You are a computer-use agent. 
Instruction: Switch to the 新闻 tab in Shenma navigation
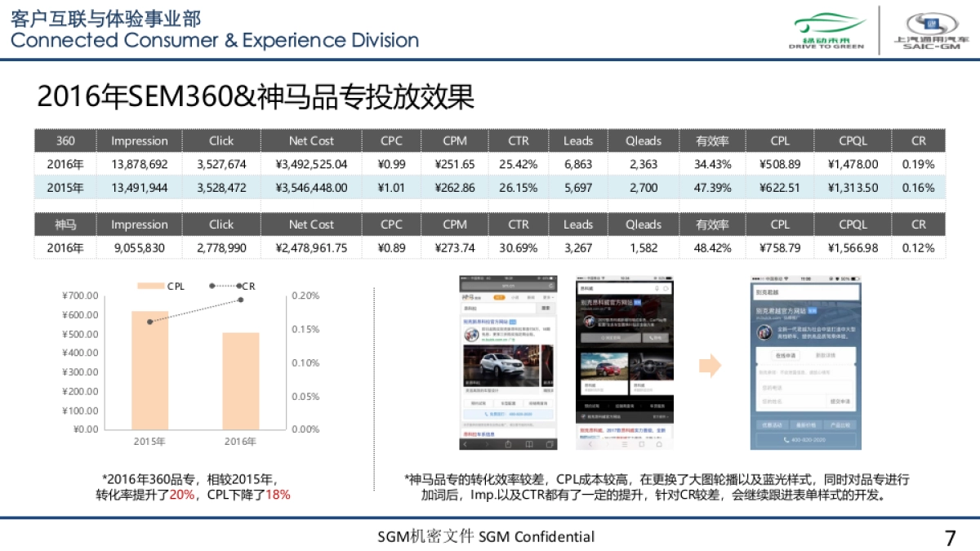coord(529,297)
